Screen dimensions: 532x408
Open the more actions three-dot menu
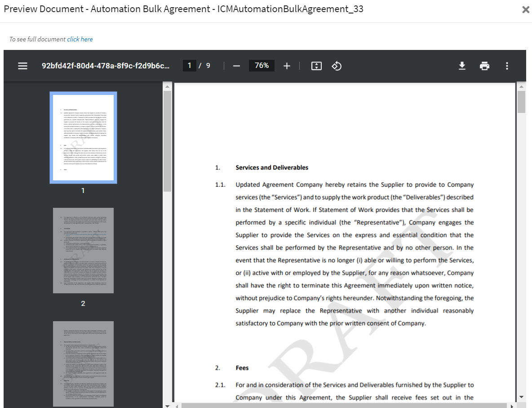click(507, 66)
